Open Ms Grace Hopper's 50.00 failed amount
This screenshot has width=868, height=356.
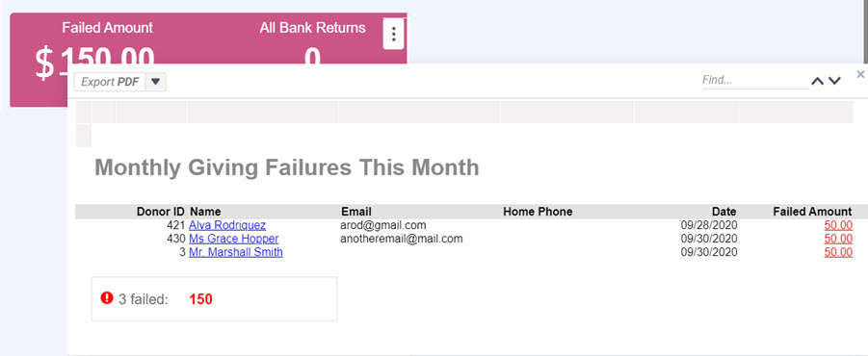(838, 239)
